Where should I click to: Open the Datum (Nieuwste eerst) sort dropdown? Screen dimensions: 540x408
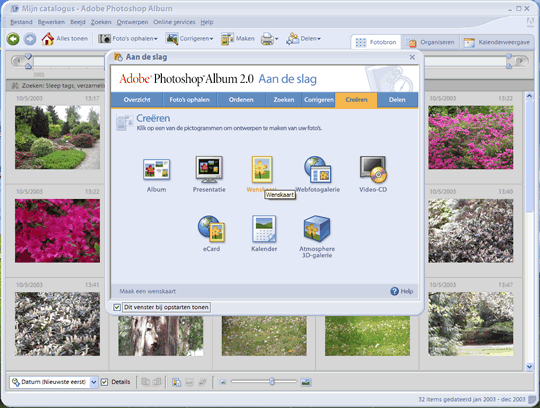[94, 382]
